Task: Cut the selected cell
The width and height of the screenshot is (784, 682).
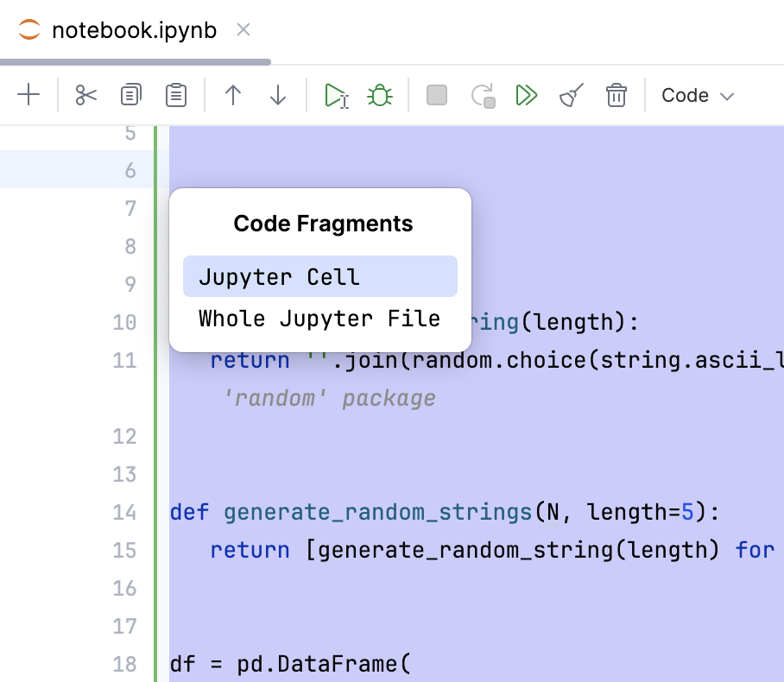Action: (x=85, y=95)
